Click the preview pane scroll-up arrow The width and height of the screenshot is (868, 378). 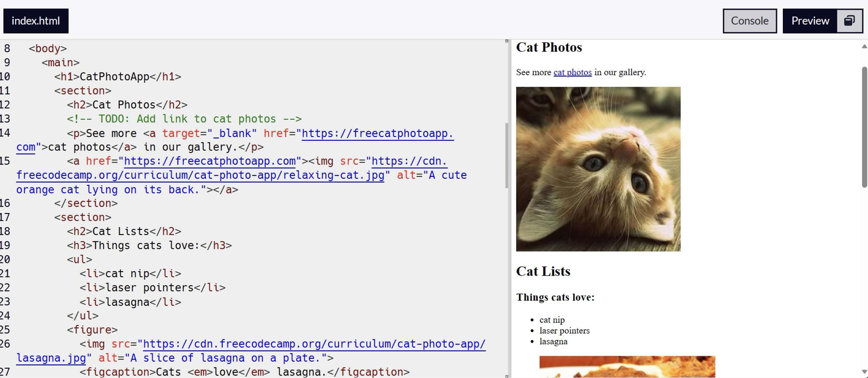864,47
